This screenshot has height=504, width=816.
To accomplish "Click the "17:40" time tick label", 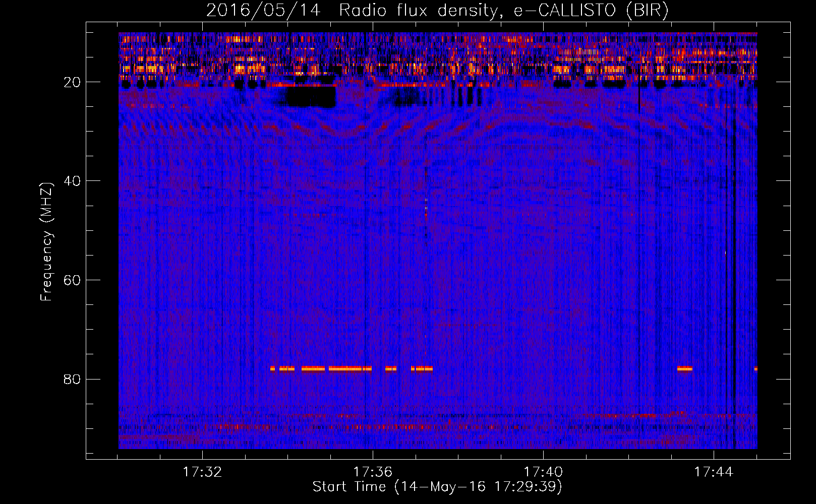I will pyautogui.click(x=543, y=472).
